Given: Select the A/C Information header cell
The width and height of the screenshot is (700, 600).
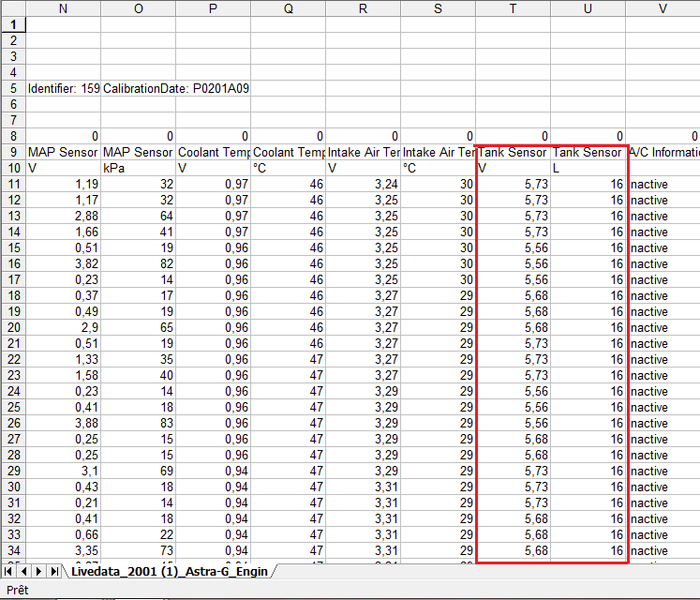Looking at the screenshot, I should pyautogui.click(x=663, y=152).
